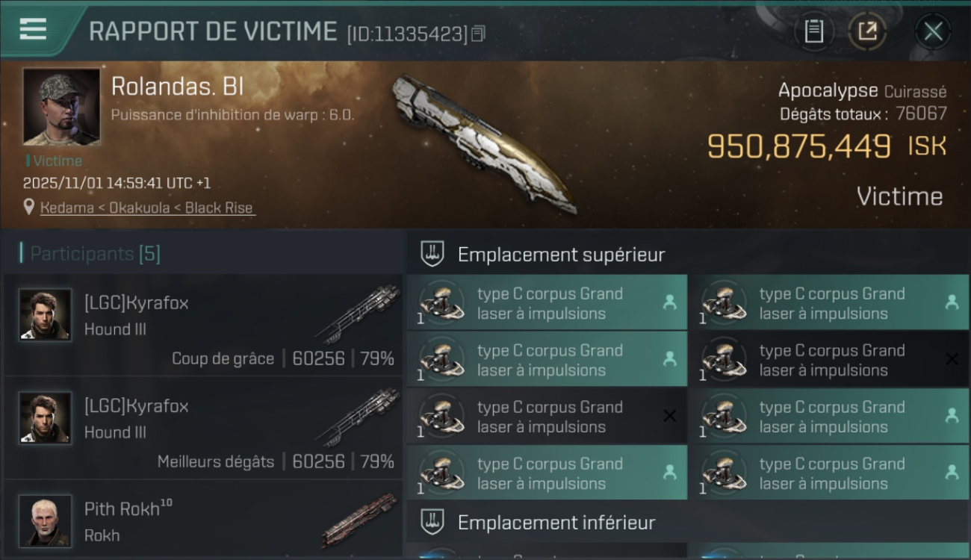Click X mark on left-column laser module
The width and height of the screenshot is (971, 560).
[x=669, y=416]
